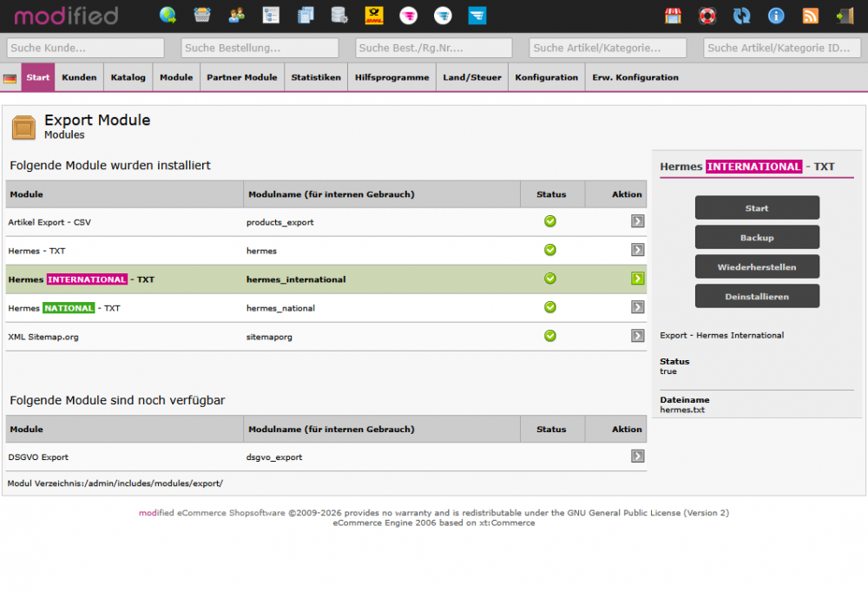868x591 pixels.
Task: Open the customers people icon
Action: (x=236, y=15)
